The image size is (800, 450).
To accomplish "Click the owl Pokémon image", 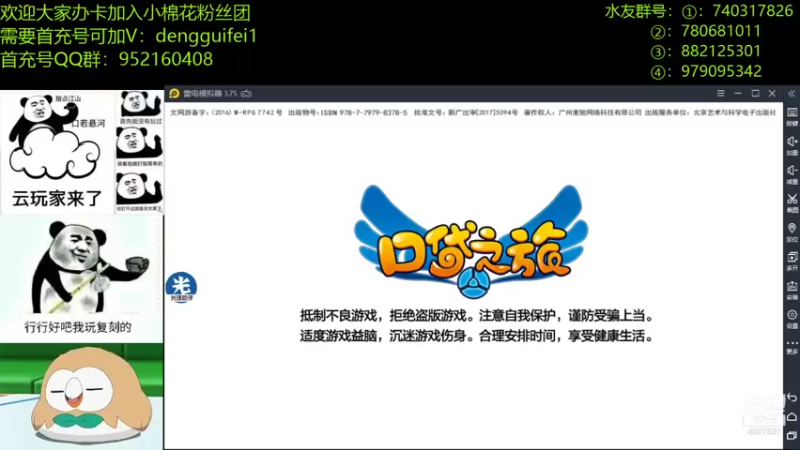I will click(x=82, y=396).
